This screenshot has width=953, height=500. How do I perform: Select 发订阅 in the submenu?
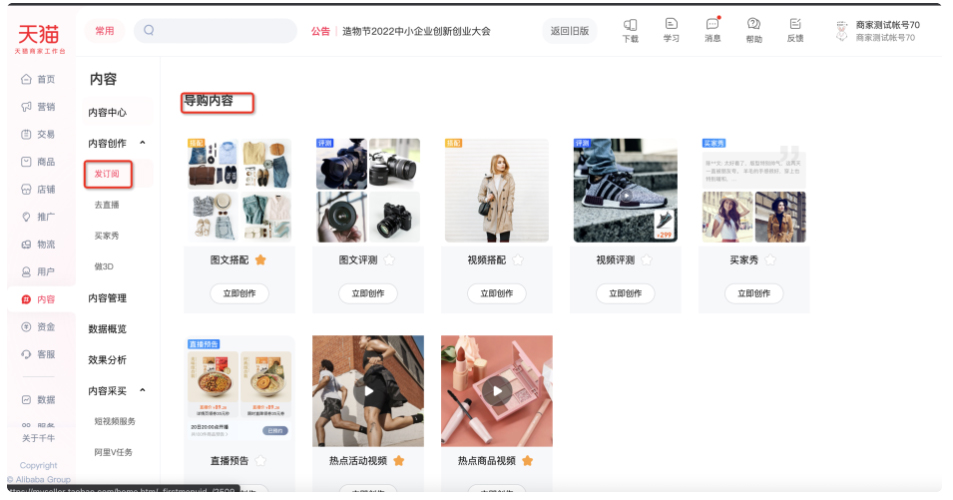[x=107, y=174]
